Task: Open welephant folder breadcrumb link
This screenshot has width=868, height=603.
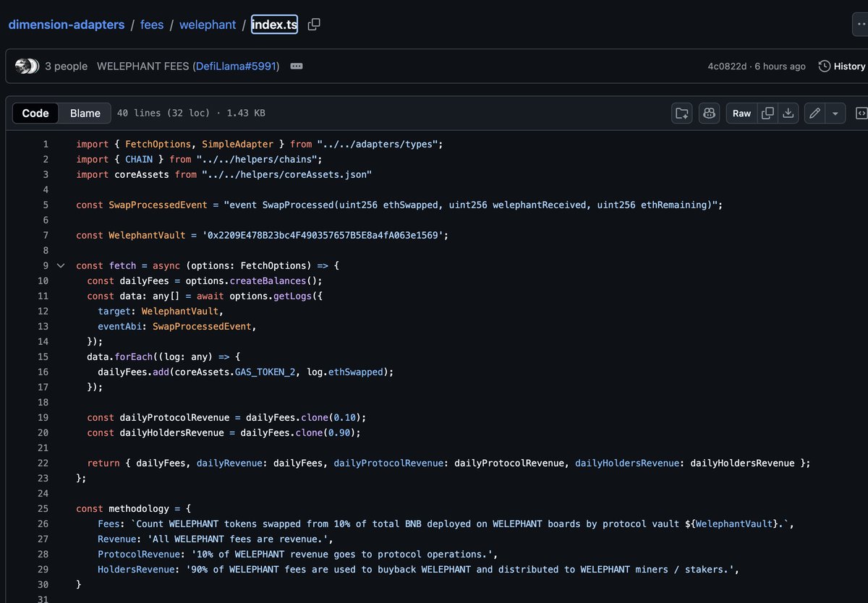Action: (208, 25)
